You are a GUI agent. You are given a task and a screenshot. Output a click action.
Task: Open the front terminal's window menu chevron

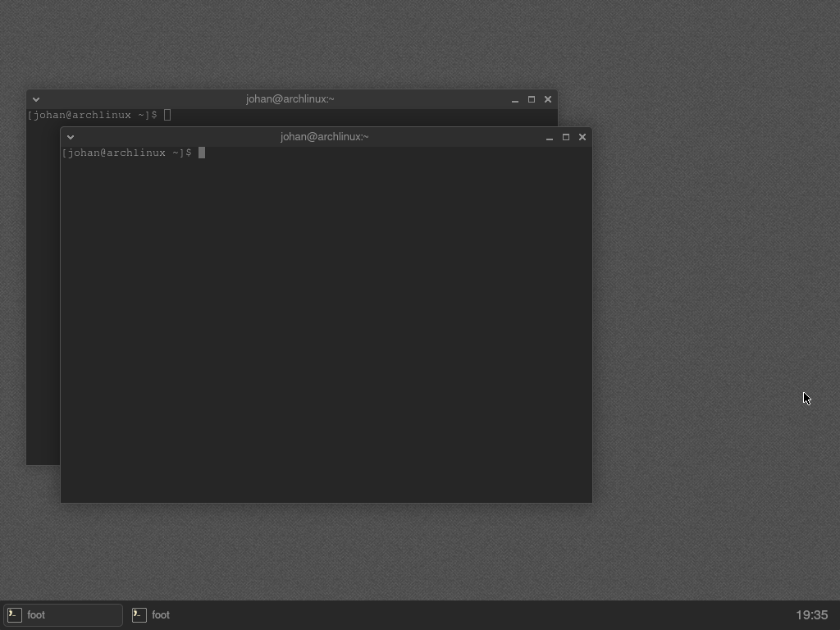(71, 137)
